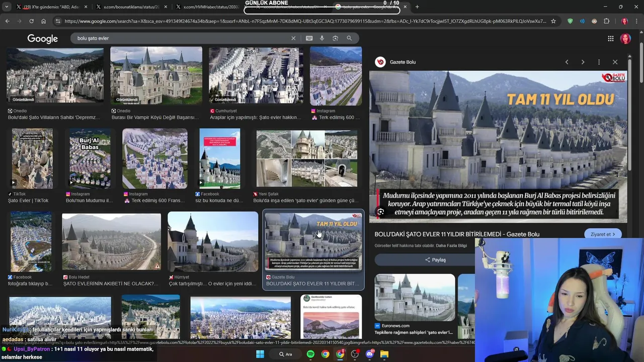This screenshot has width=644, height=362.
Task: Click the Gazete Bolu source logo icon
Action: [x=380, y=62]
